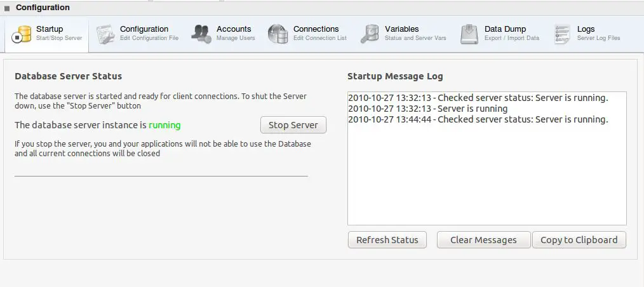Select the Connections tab label
644x287 pixels.
(x=316, y=29)
